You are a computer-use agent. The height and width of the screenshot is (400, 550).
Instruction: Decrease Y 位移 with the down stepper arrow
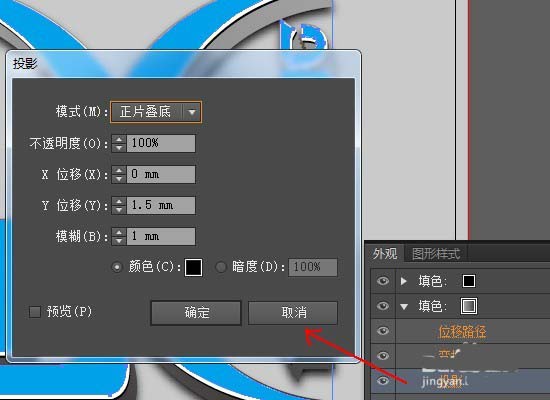tap(119, 209)
